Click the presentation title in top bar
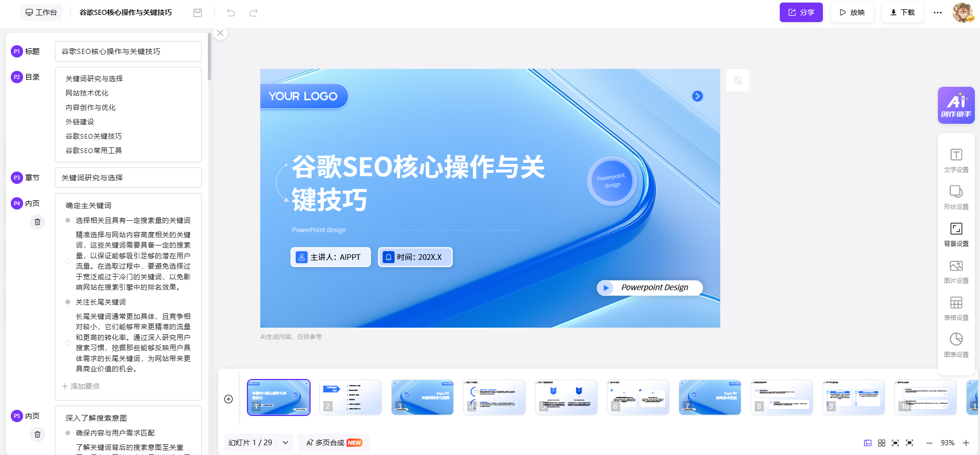The width and height of the screenshot is (980, 455). point(126,12)
